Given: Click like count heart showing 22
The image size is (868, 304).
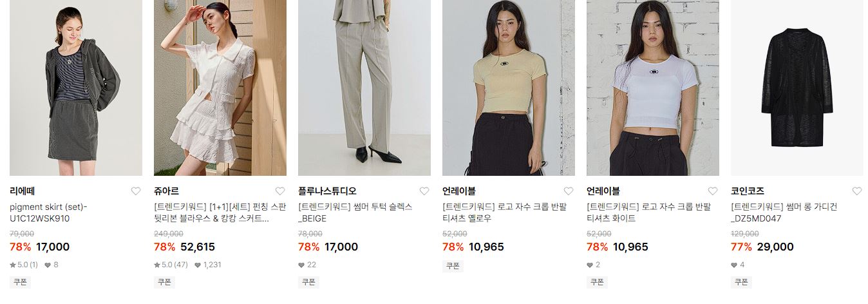Looking at the screenshot, I should coord(307,265).
